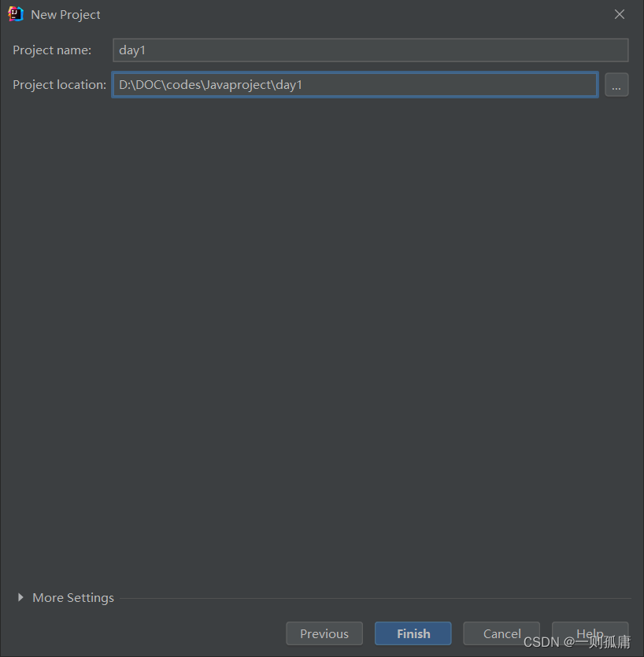Click the Project name label
The image size is (644, 657).
[52, 50]
